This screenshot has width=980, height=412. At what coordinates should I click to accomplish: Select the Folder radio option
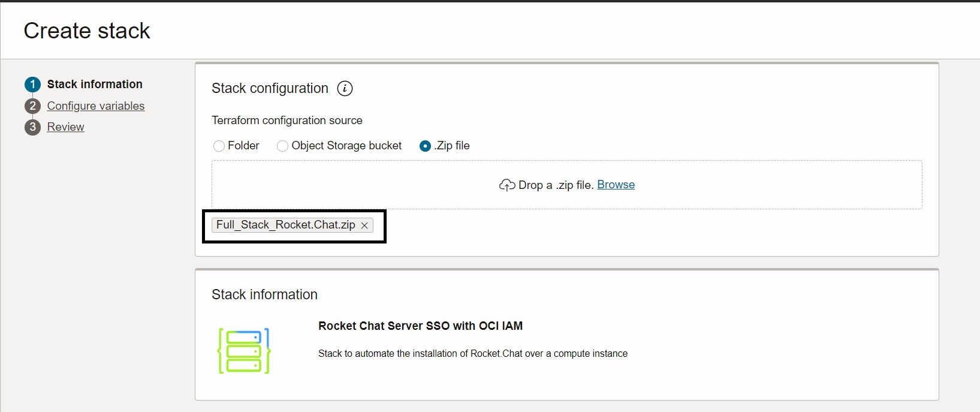(x=219, y=146)
